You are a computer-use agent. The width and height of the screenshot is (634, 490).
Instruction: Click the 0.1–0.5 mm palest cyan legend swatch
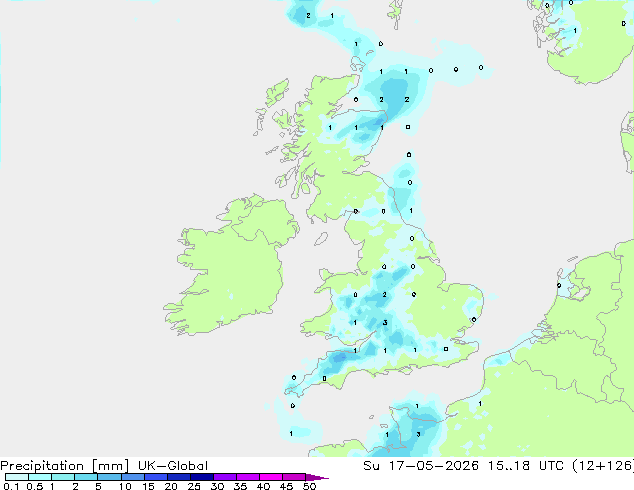point(17,477)
